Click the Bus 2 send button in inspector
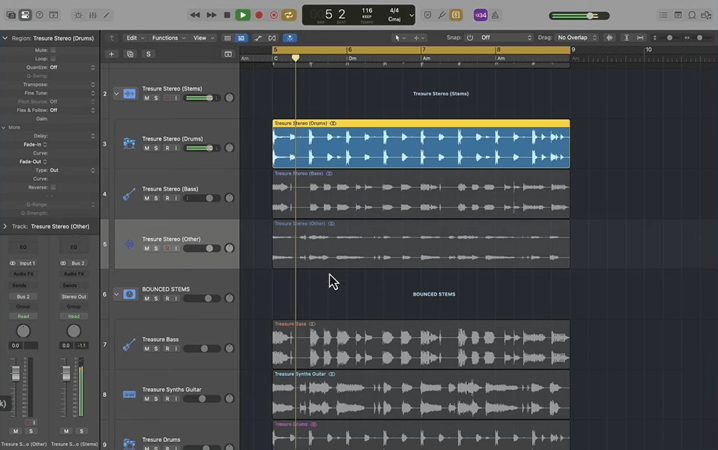This screenshot has width=718, height=450. click(23, 297)
